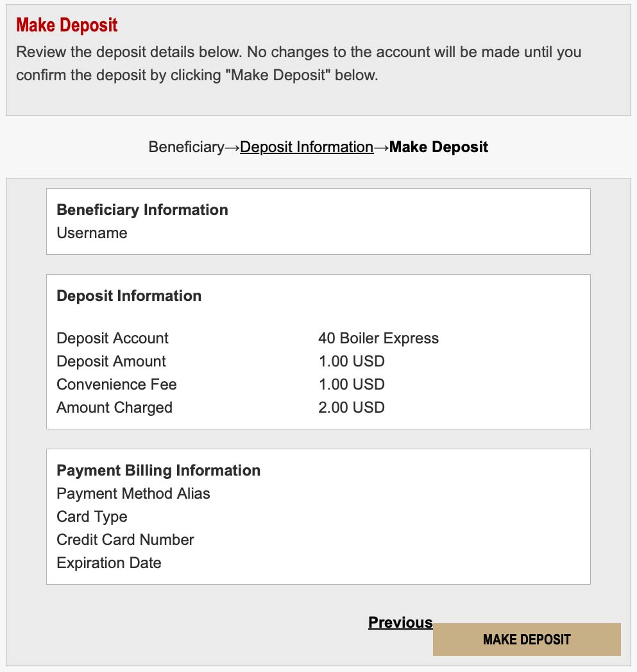
Task: Select Deposit Information in the breadcrumb
Action: pos(306,147)
